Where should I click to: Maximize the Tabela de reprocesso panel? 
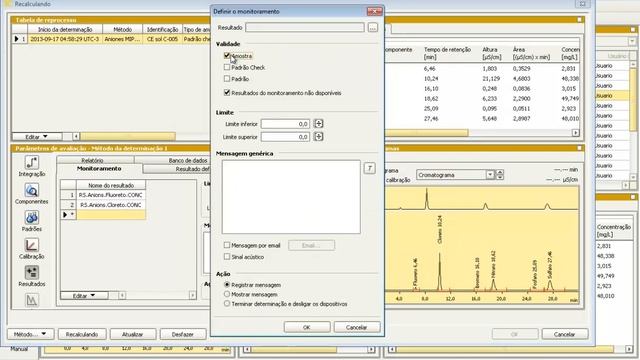click(x=579, y=20)
